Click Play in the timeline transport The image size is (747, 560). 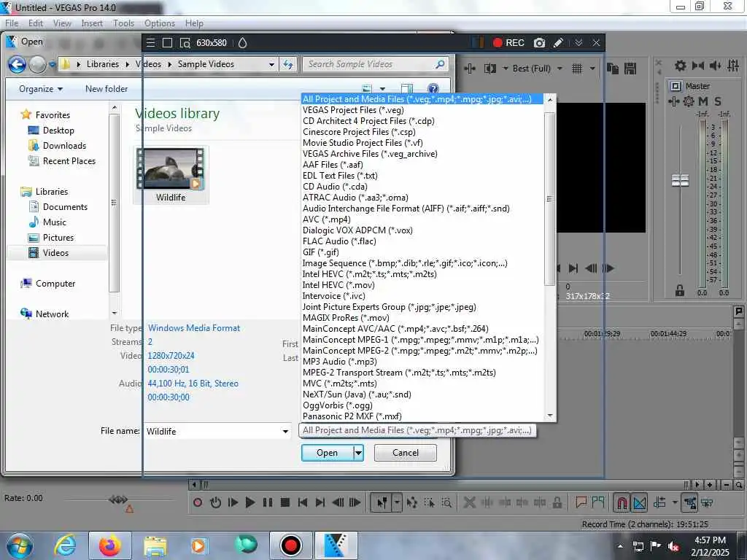click(x=249, y=502)
